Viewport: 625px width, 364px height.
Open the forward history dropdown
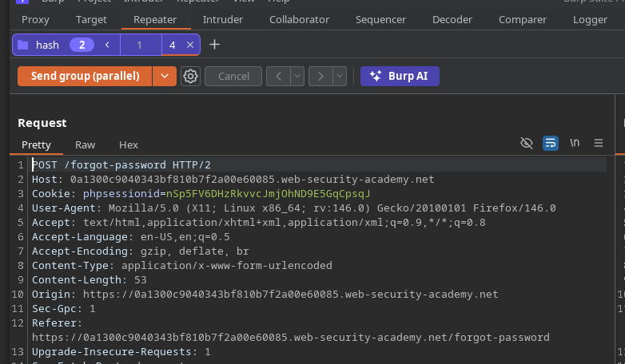click(x=340, y=76)
